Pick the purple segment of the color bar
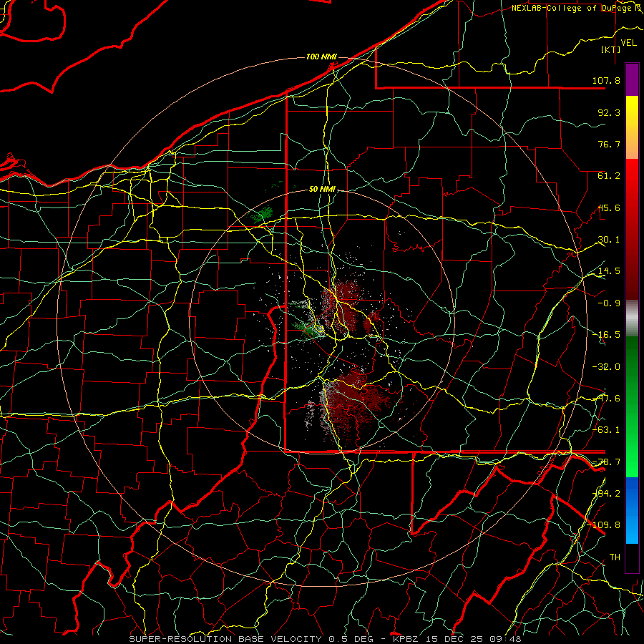644x644 pixels. pyautogui.click(x=632, y=79)
